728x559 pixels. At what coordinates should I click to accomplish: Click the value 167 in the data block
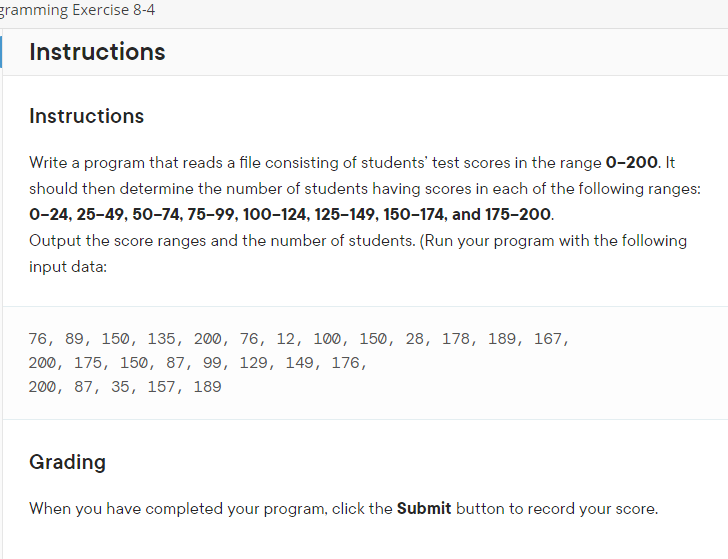pyautogui.click(x=548, y=339)
